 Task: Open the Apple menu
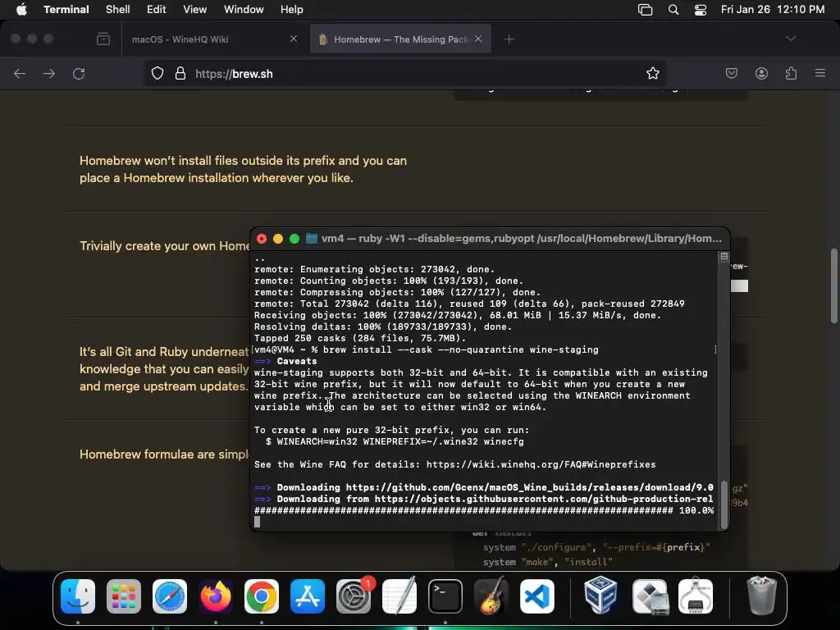click(x=21, y=10)
